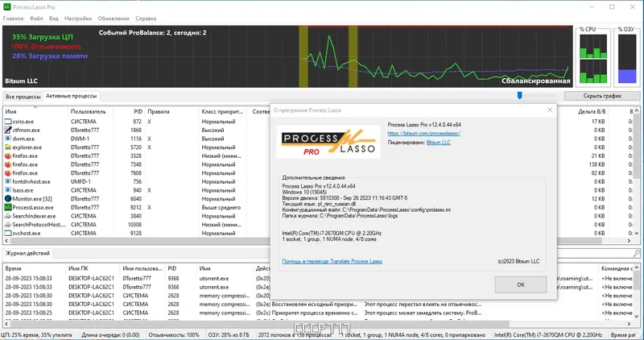The width and height of the screenshot is (644, 340).
Task: Switch to the Все процессы tab
Action: 23,97
